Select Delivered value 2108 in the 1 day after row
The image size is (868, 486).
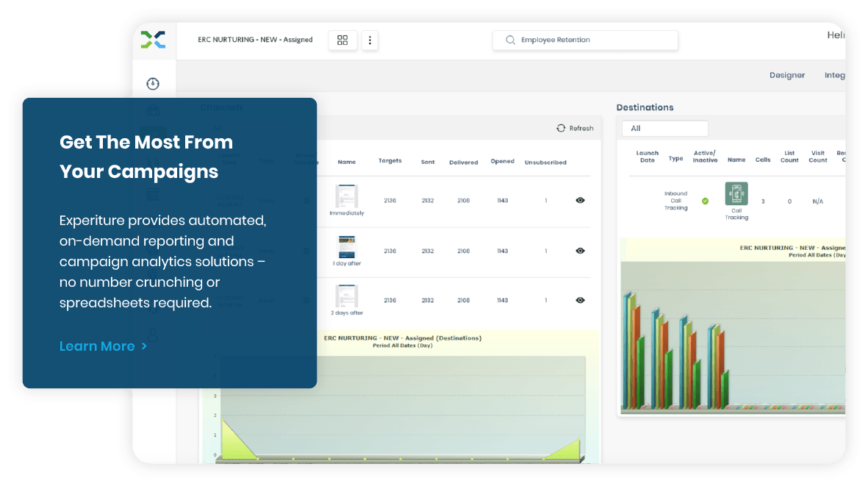point(463,251)
